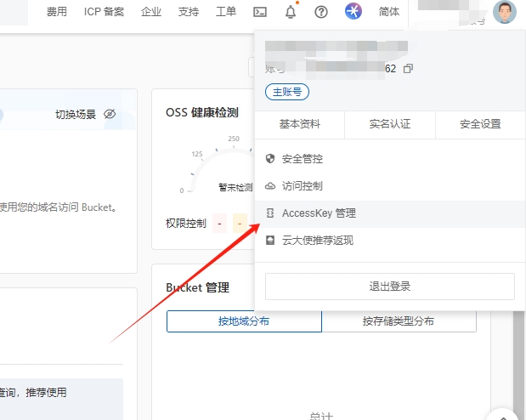Switch to 按存储类型分布 view

(x=399, y=321)
